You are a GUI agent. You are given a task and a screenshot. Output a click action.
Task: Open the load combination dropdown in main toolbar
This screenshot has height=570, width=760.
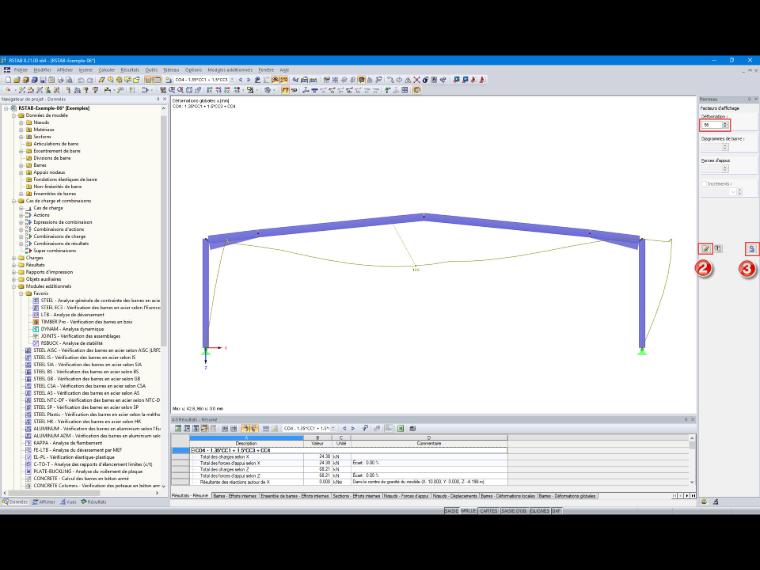pyautogui.click(x=232, y=79)
